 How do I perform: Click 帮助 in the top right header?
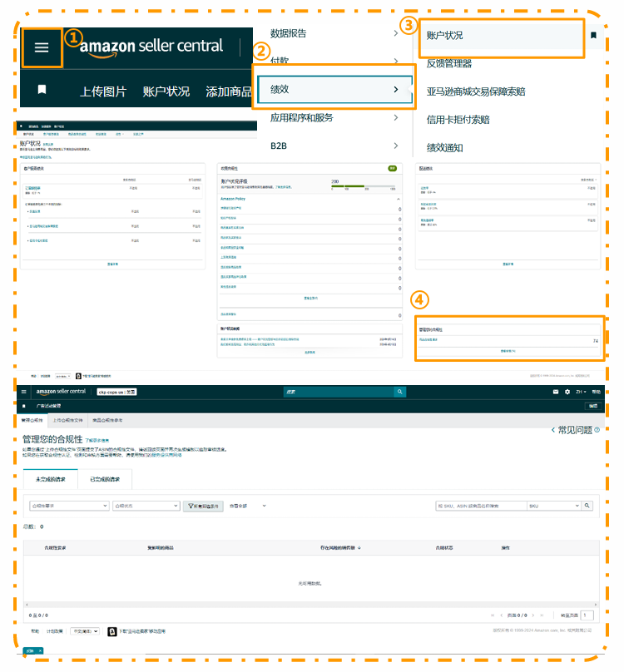596,392
